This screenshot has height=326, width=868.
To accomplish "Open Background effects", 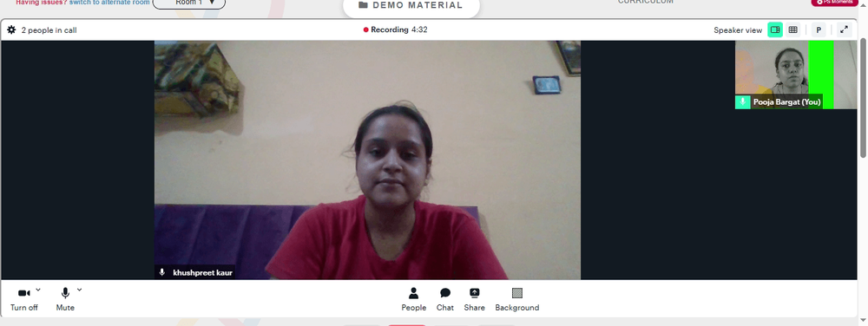I will (517, 299).
